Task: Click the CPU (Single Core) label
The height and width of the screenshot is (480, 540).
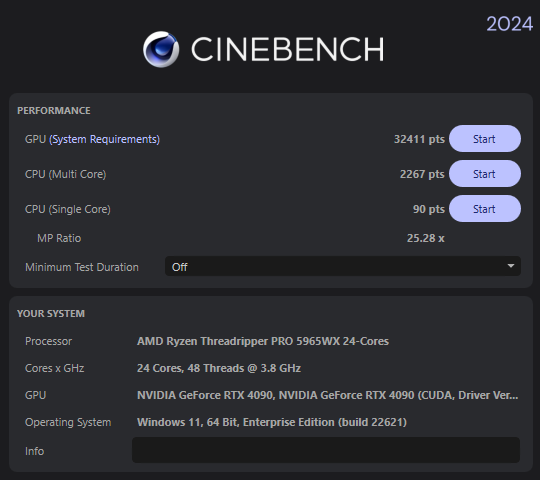Action: [68, 209]
